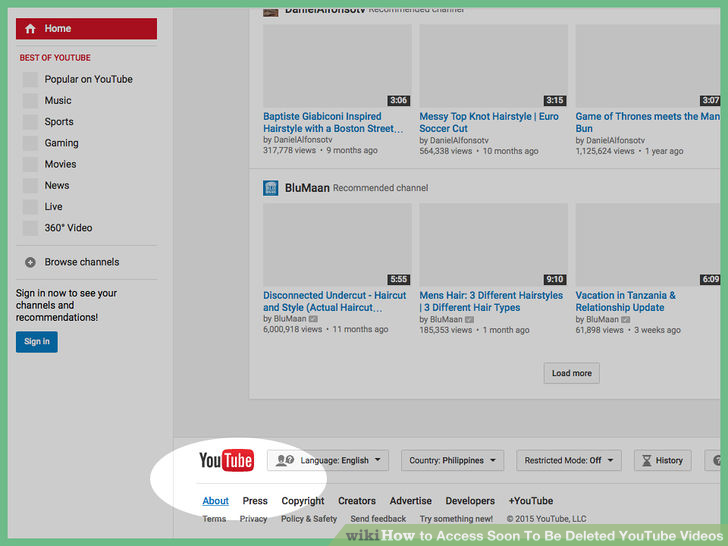Click the Music category icon
Screen dimensions: 728x546
[x=30, y=101]
